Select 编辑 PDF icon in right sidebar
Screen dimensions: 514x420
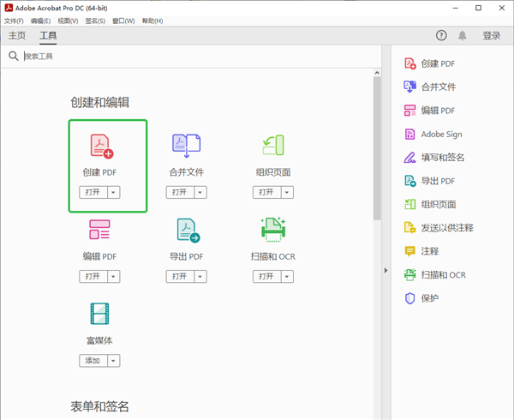[409, 111]
